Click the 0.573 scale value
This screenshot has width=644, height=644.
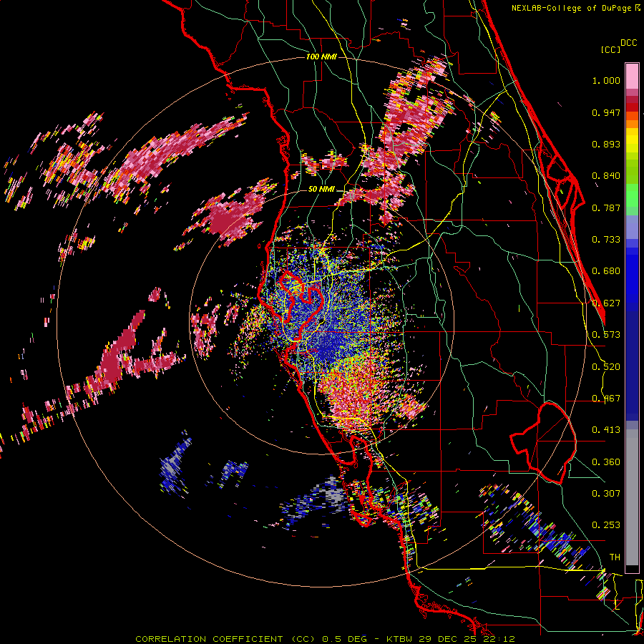606,335
